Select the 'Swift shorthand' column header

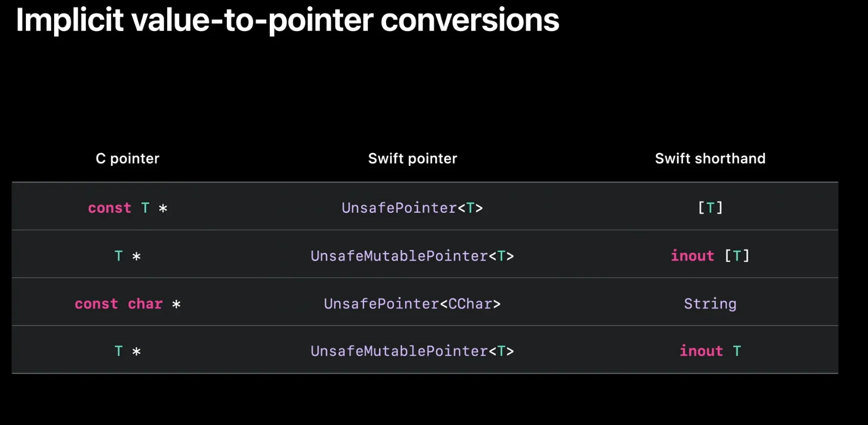click(x=710, y=159)
